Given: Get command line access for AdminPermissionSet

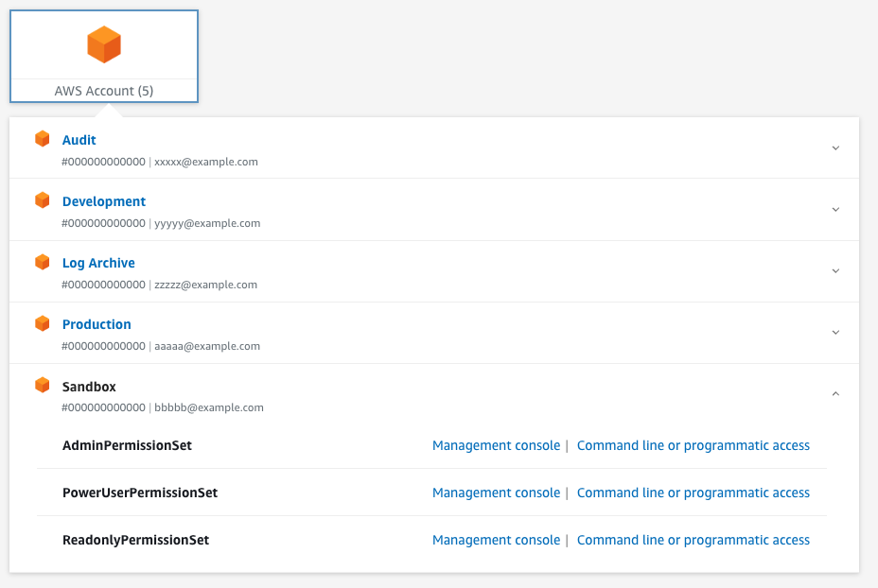Looking at the screenshot, I should coord(694,445).
